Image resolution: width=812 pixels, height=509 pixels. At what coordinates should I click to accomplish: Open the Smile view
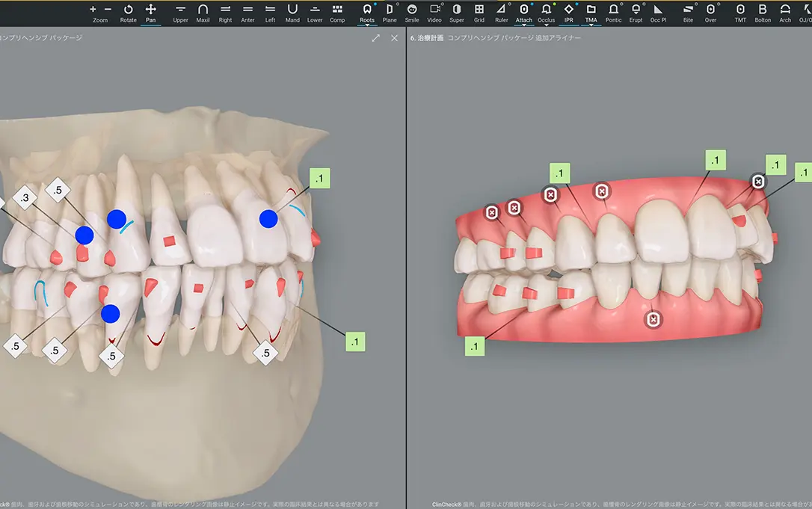click(x=412, y=12)
